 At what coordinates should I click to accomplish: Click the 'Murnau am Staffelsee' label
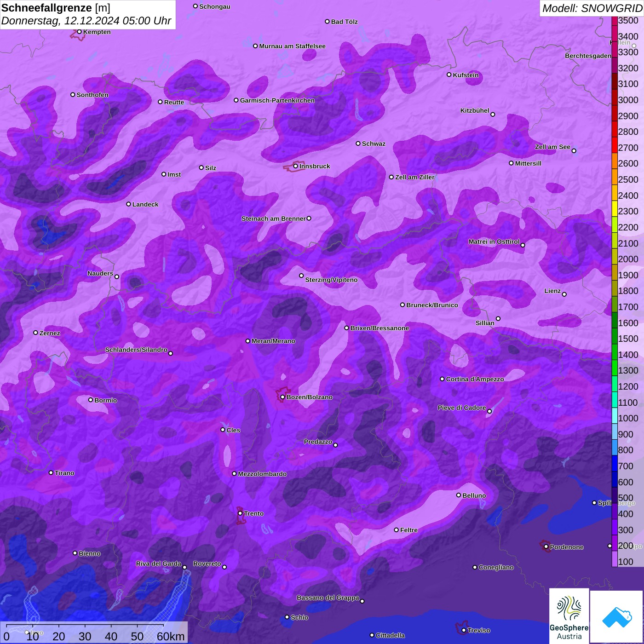tap(292, 46)
